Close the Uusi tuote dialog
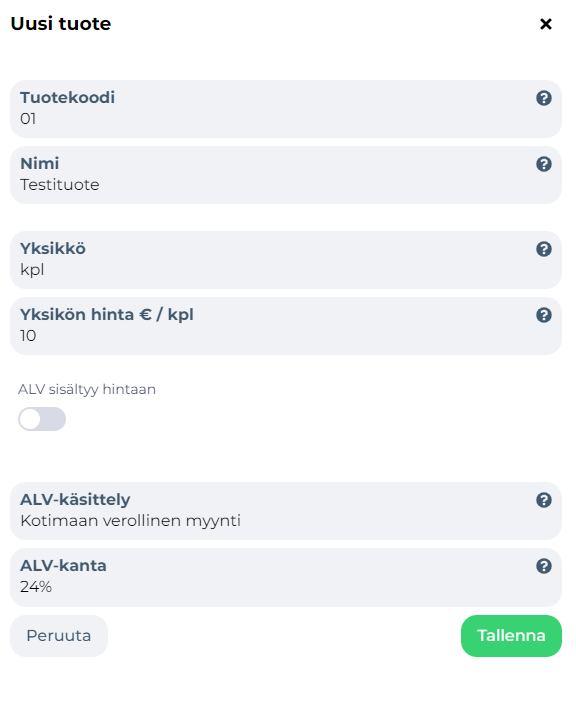This screenshot has width=576, height=704. [545, 24]
